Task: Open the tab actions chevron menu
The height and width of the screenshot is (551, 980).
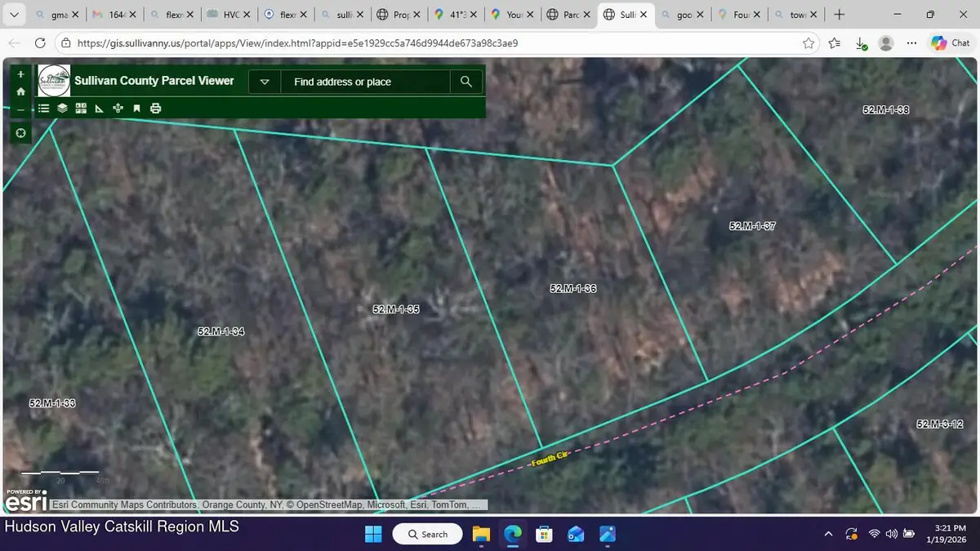Action: click(x=13, y=14)
